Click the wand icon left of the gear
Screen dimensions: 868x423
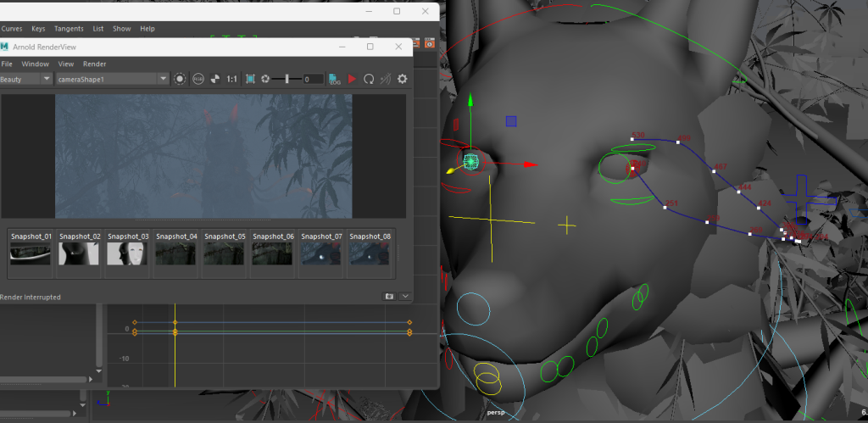click(386, 79)
